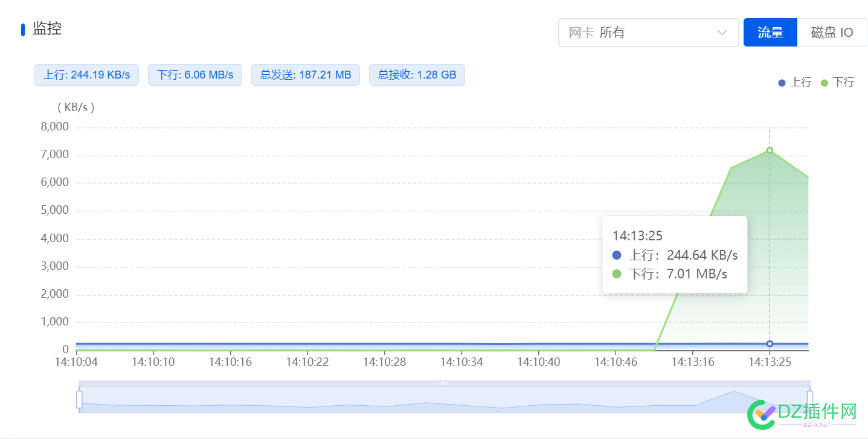Open the 网卡 所有 network card dropdown

(648, 33)
